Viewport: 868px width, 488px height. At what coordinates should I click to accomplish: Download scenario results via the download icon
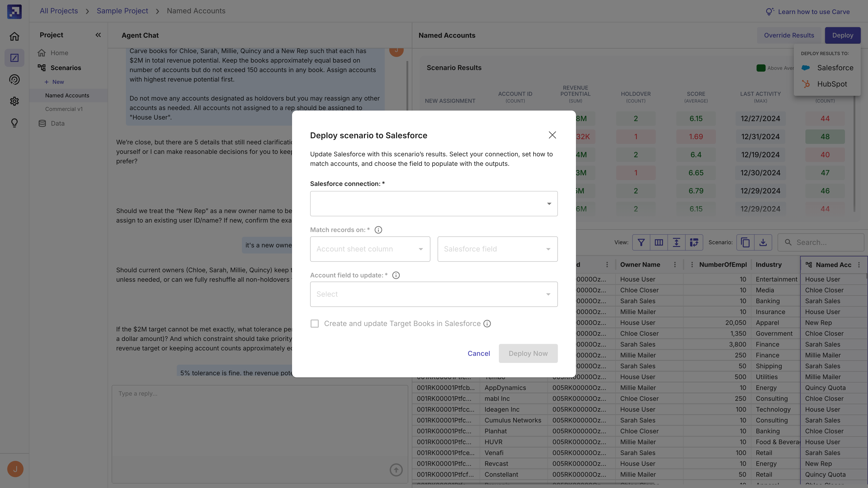763,242
